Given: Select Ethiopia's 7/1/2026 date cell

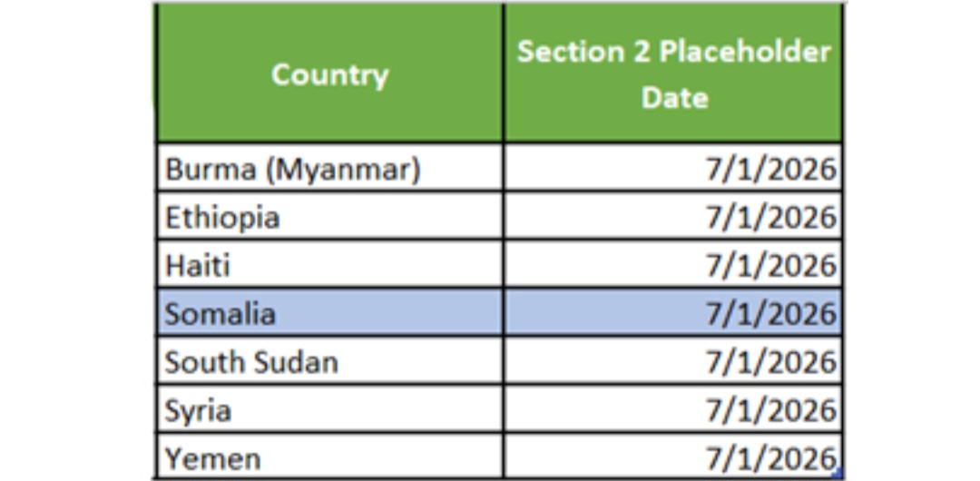Looking at the screenshot, I should [673, 216].
